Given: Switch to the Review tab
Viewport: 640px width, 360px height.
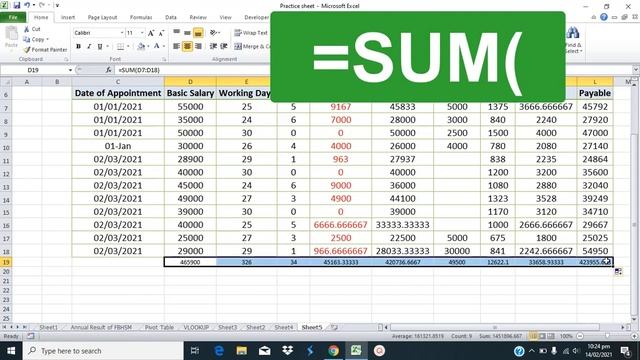Looking at the screenshot, I should [x=198, y=17].
